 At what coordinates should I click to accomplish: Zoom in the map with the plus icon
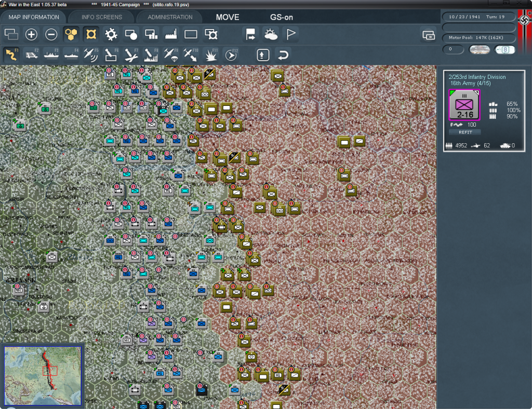click(x=31, y=34)
